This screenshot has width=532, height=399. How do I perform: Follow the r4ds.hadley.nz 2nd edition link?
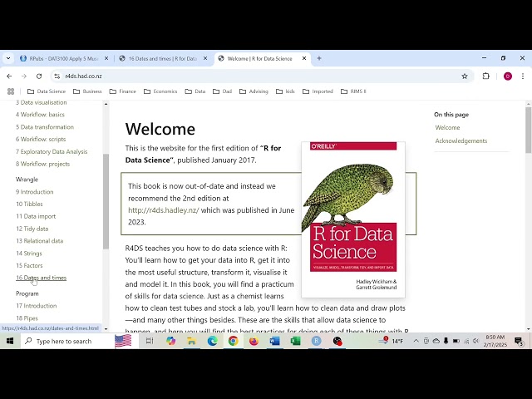coord(164,210)
